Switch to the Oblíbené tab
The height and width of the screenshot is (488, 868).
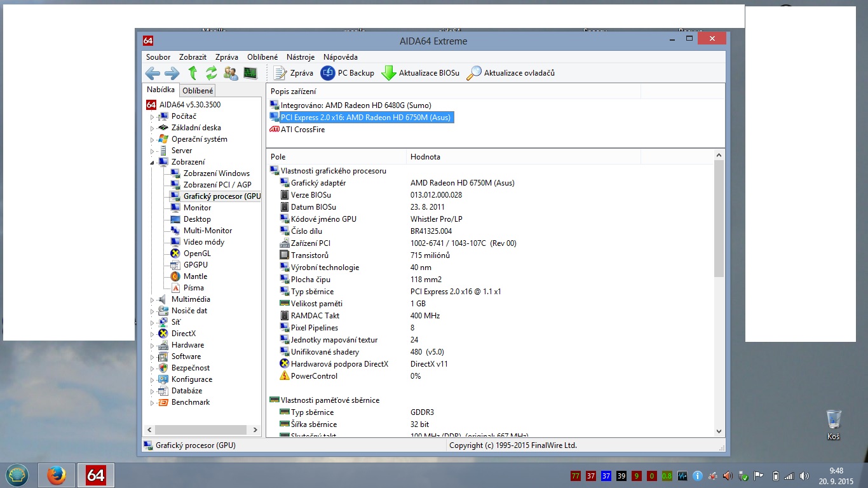pyautogui.click(x=198, y=91)
